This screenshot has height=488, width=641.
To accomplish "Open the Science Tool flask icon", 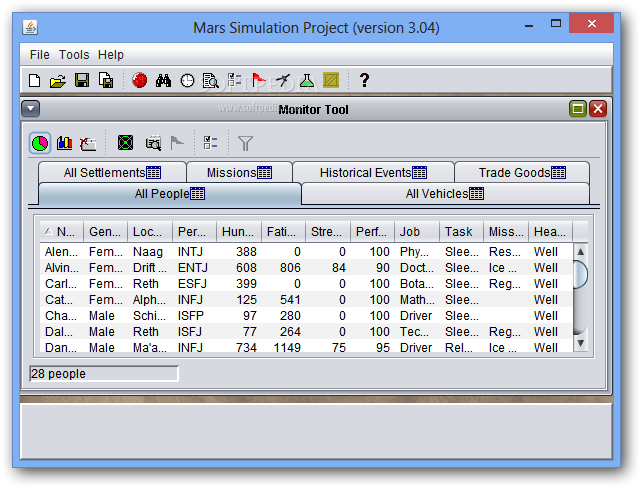I will [307, 80].
